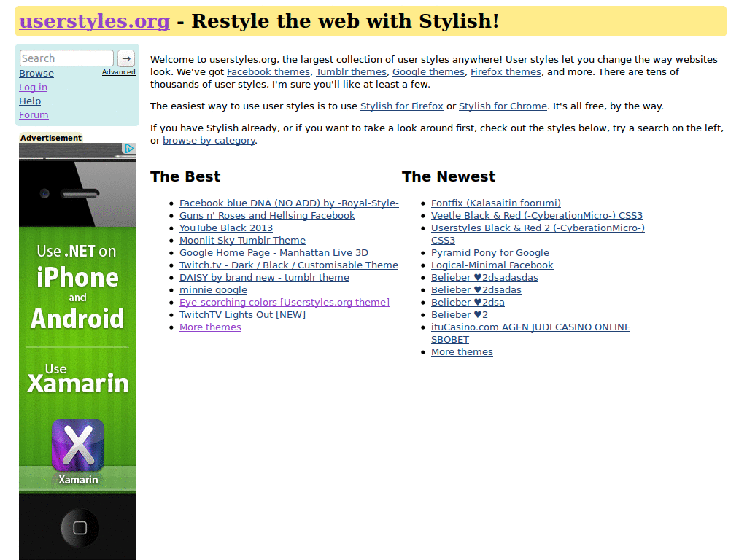Click More themes under The Newest
Screen dimensions: 747x560
tap(462, 352)
